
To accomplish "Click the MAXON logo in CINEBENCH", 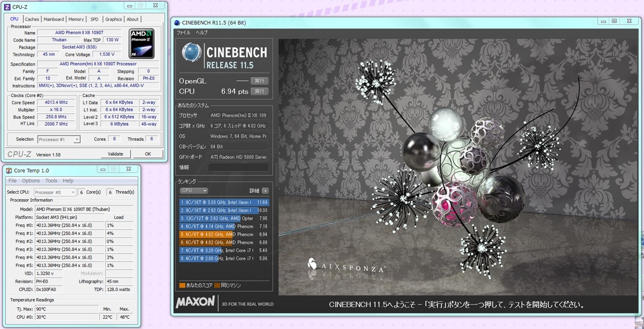I will coord(196,302).
